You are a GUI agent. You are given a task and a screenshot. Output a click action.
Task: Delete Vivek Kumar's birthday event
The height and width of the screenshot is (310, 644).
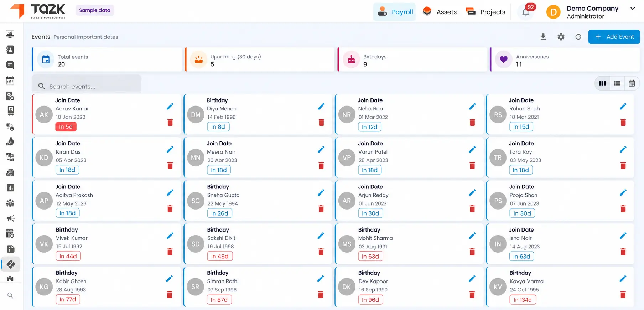(x=170, y=252)
